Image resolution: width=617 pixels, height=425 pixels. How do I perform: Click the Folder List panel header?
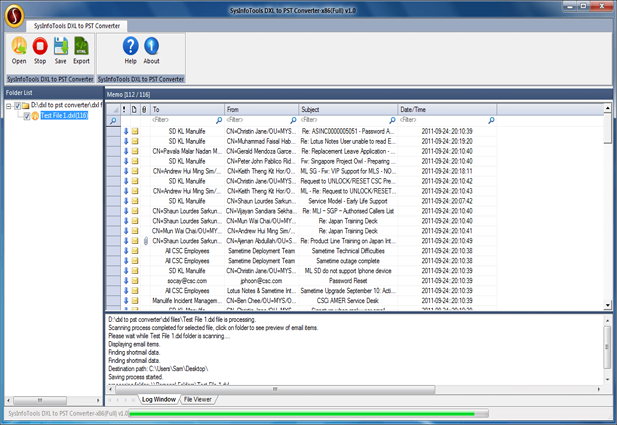(x=54, y=93)
